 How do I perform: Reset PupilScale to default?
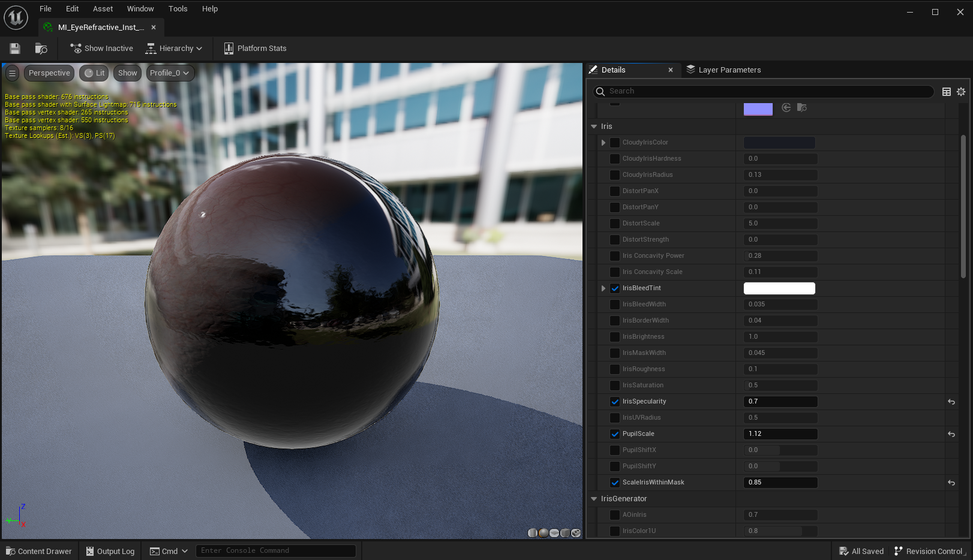(x=951, y=434)
